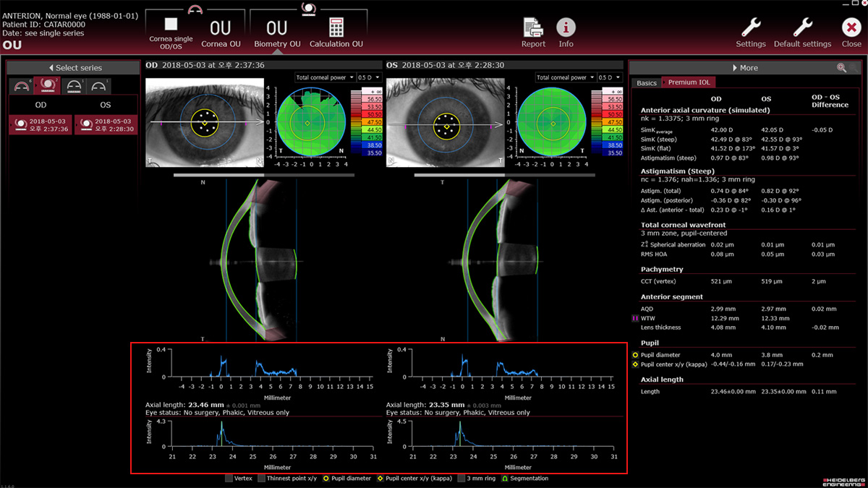Image resolution: width=868 pixels, height=488 pixels.
Task: Select the cornea series type icon
Action: 20,87
